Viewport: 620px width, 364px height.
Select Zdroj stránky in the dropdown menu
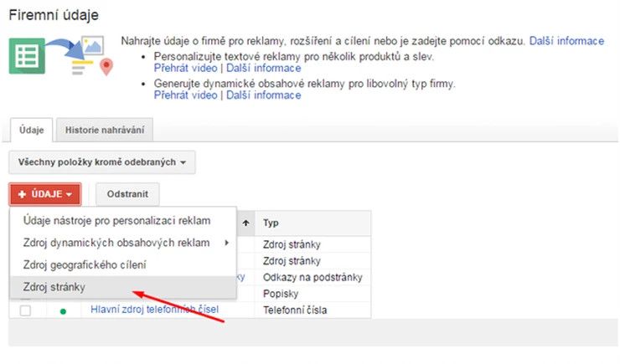[x=122, y=287]
